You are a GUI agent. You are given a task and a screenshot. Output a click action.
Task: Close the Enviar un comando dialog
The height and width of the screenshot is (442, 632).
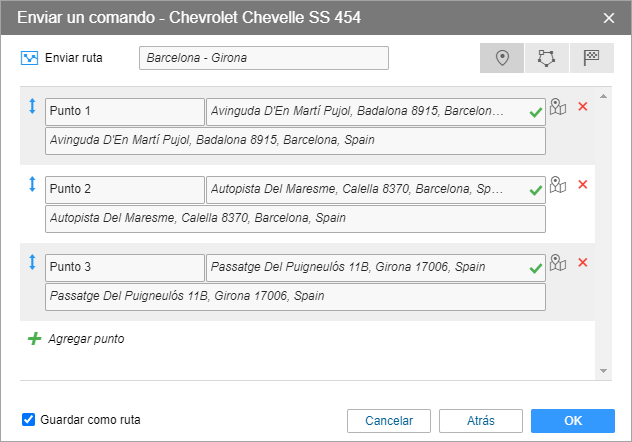609,17
